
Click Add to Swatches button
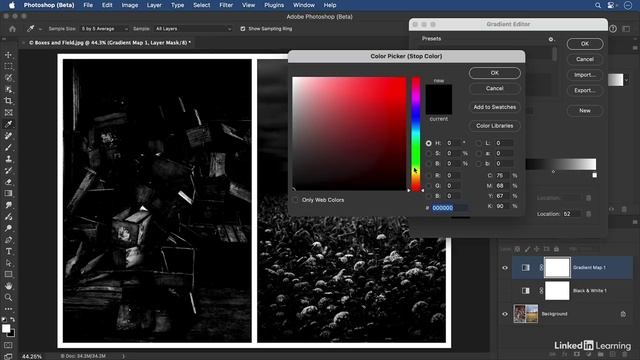pos(495,107)
